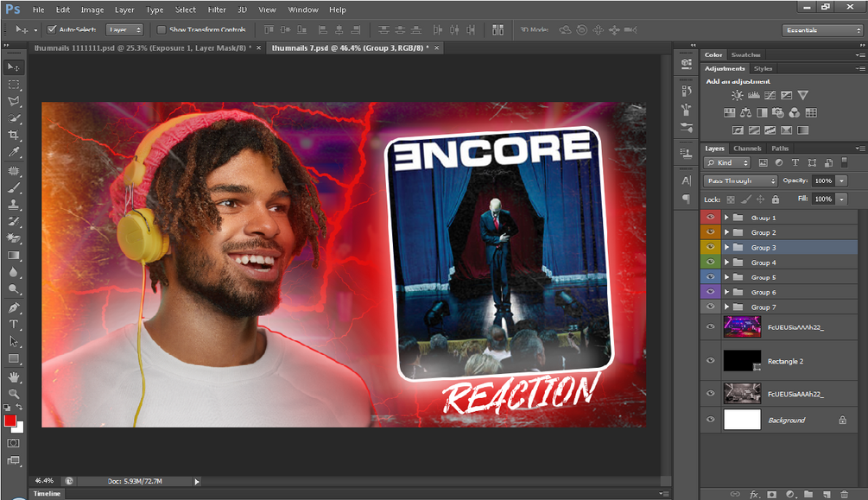This screenshot has width=868, height=500.
Task: Switch to the Paths tab
Action: pyautogui.click(x=779, y=149)
